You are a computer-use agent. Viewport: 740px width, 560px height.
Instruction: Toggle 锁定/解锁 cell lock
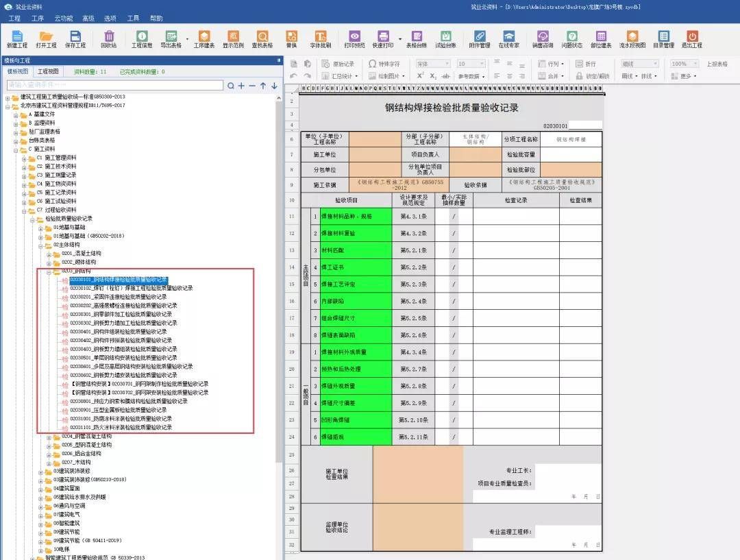tap(592, 75)
